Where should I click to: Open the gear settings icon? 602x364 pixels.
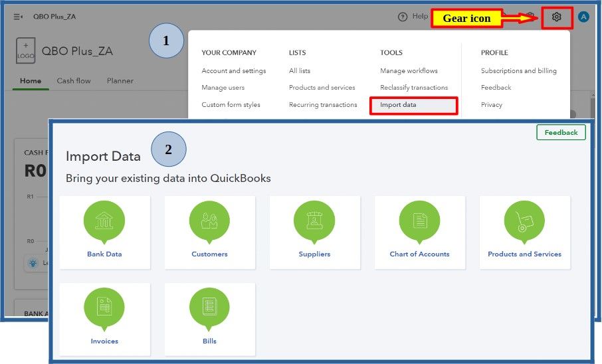click(x=556, y=17)
